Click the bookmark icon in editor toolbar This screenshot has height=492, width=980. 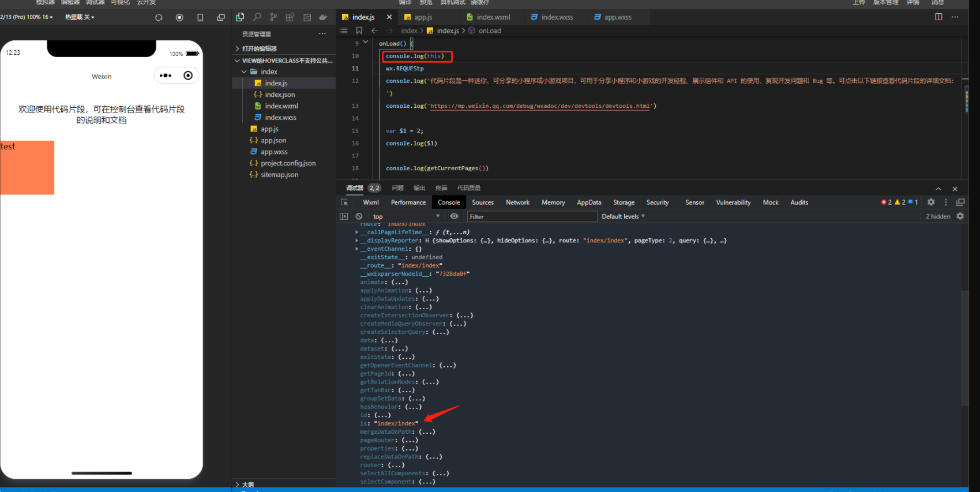[x=359, y=31]
